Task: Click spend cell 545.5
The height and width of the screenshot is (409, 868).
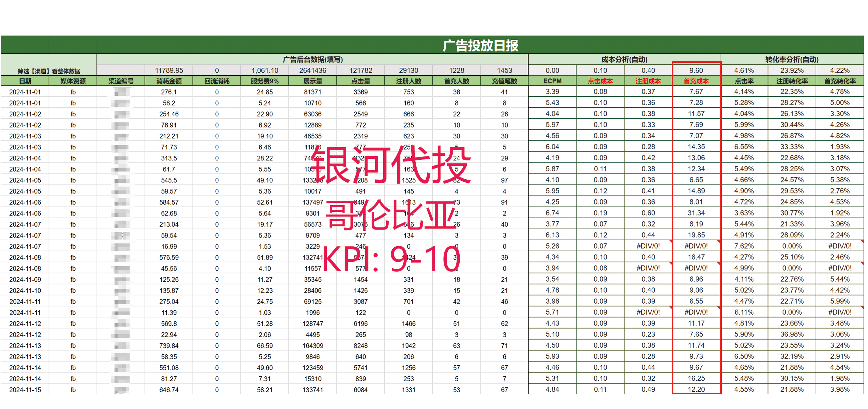Action: [x=169, y=180]
